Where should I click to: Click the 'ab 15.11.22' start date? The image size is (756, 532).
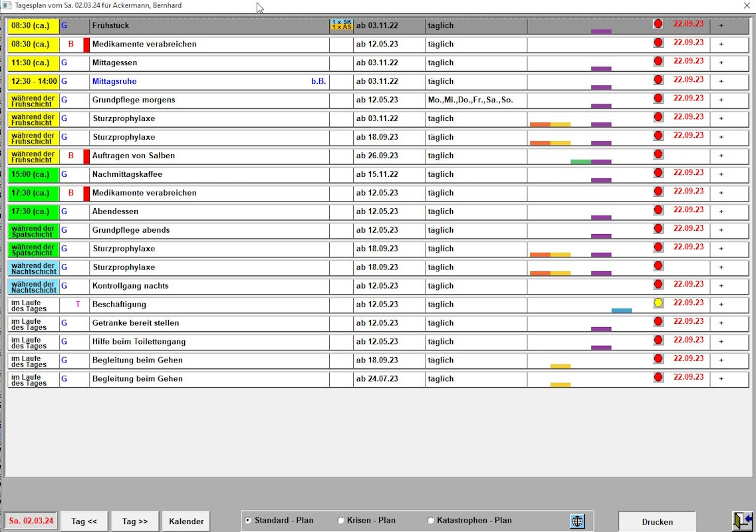[377, 174]
